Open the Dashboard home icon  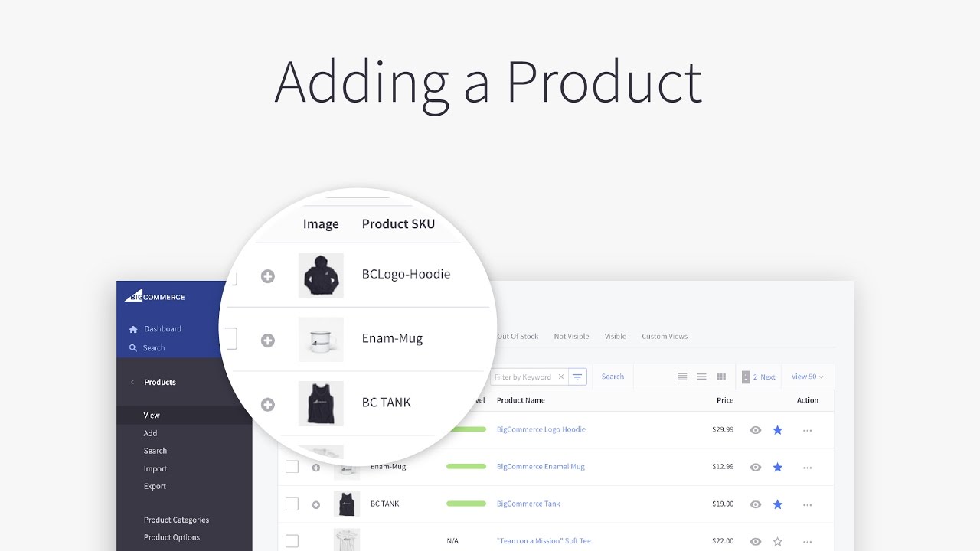point(133,329)
